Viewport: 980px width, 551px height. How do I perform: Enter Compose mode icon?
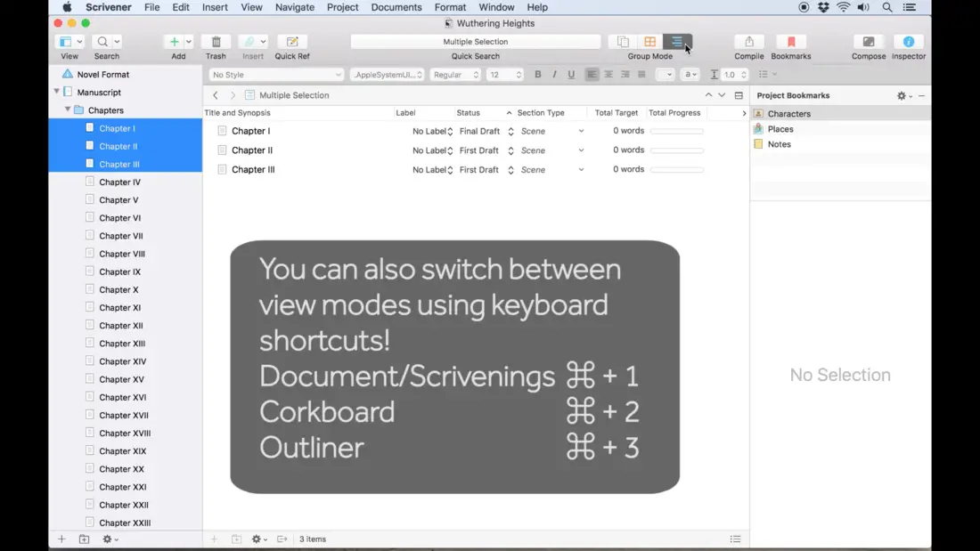click(x=868, y=42)
